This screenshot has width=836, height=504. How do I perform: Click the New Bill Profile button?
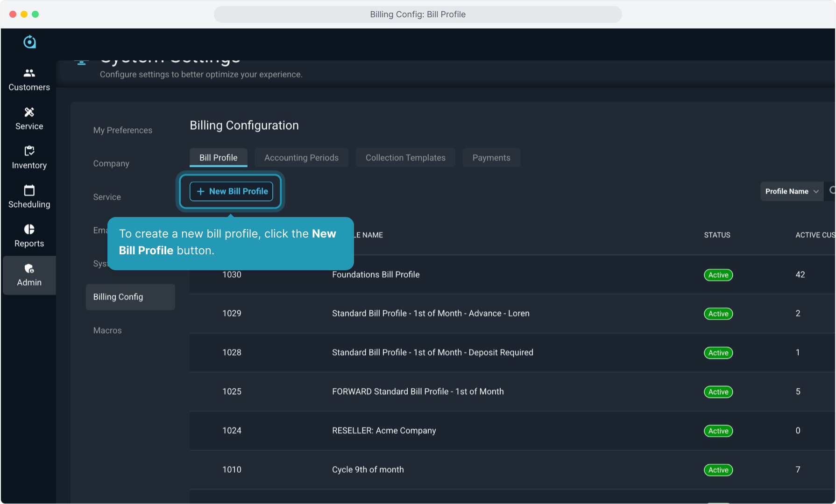tap(231, 191)
